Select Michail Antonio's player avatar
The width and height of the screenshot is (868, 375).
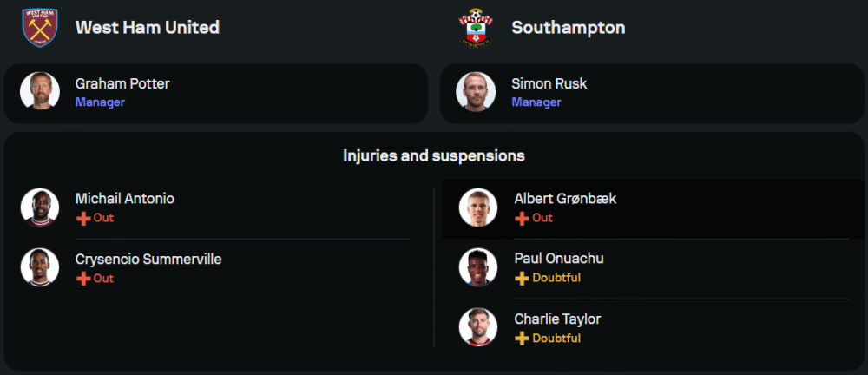(x=40, y=207)
